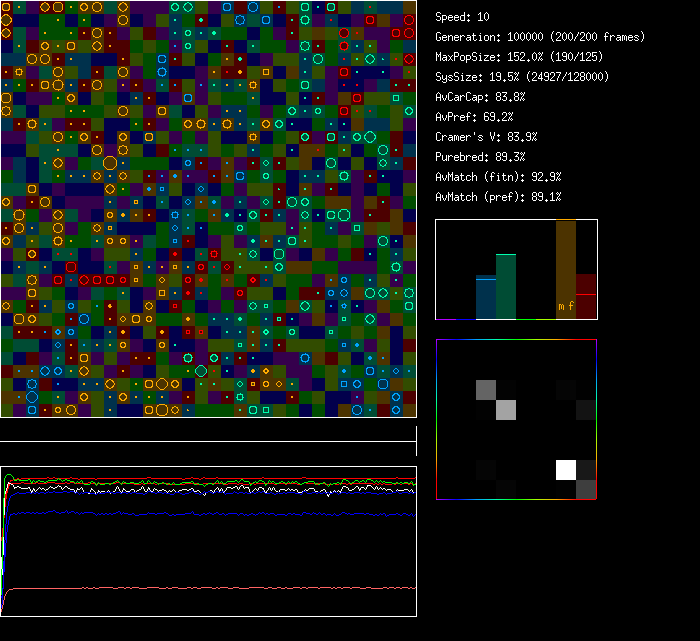
Task: Click the Speed: 10 readout
Action: coord(463,17)
